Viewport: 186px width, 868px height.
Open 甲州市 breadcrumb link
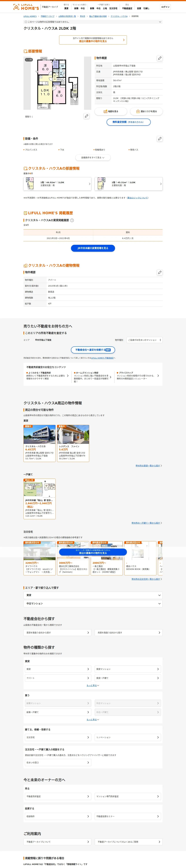(83, 16)
